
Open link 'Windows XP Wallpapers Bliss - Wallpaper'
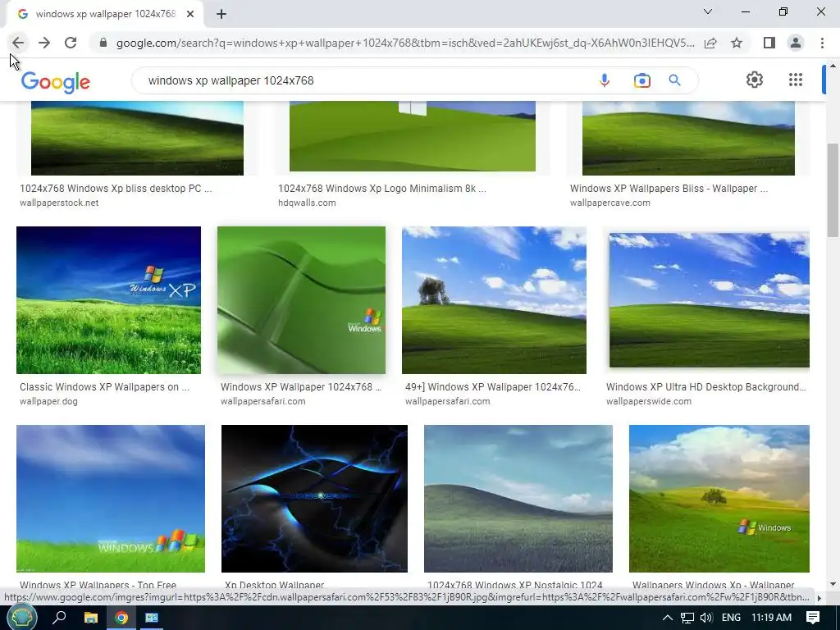pos(669,189)
